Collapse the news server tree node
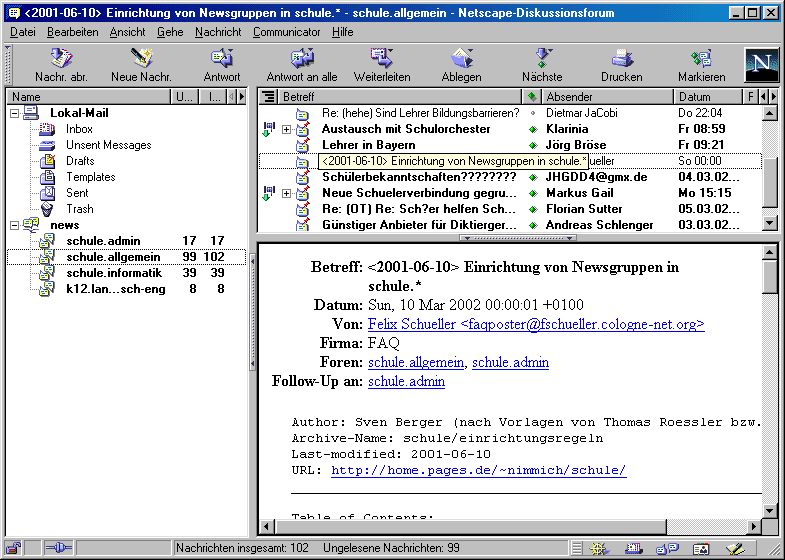This screenshot has height=560, width=785. [15, 225]
